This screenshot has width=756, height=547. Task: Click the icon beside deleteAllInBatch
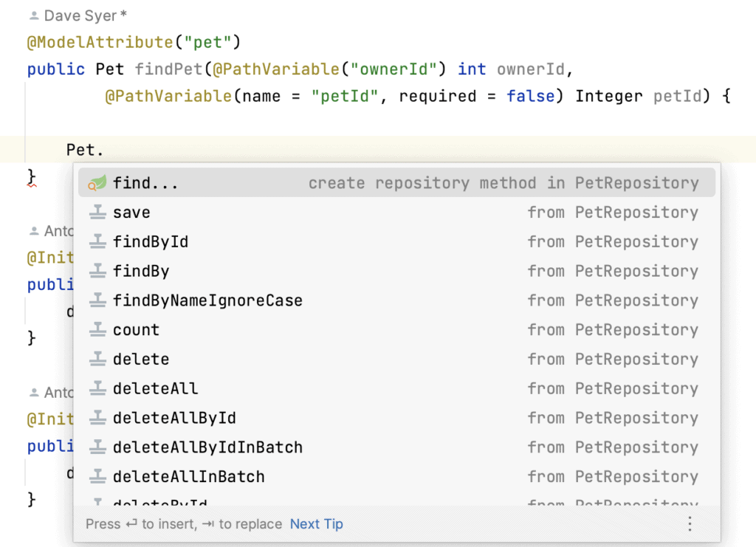point(97,477)
